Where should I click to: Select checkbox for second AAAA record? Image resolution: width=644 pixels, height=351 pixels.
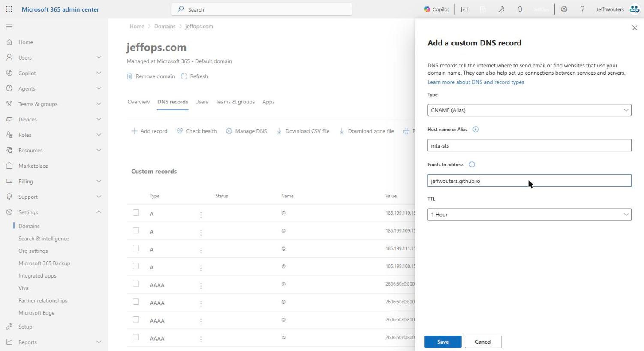(x=136, y=302)
